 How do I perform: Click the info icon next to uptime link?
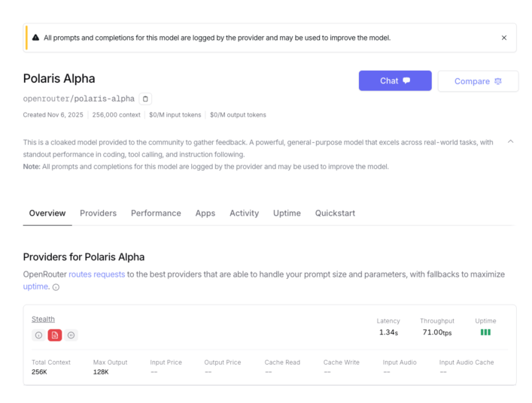56,287
